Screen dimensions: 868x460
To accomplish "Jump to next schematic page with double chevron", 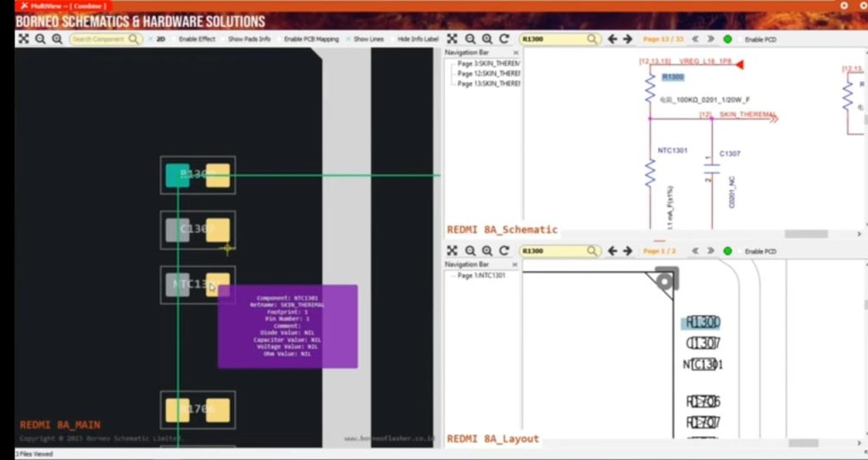I will click(712, 39).
